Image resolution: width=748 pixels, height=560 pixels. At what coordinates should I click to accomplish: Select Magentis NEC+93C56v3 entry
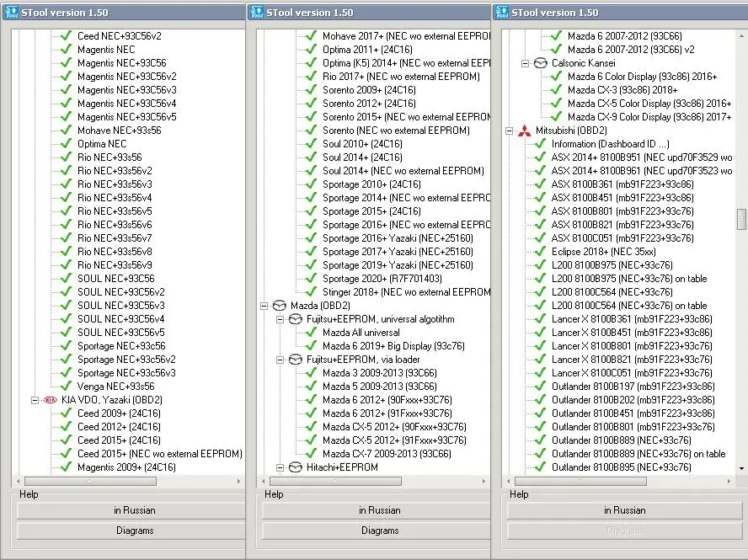[x=127, y=89]
